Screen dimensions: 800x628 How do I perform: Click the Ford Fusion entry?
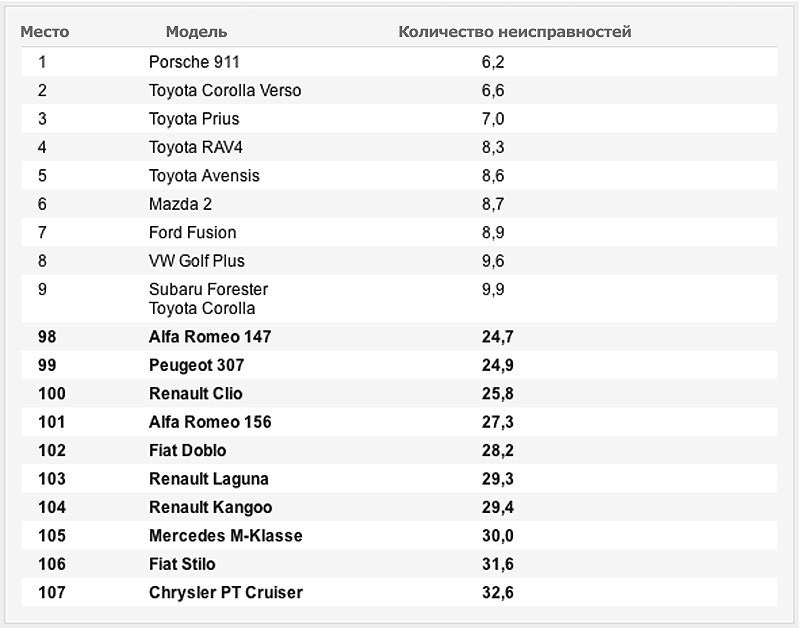tap(192, 233)
